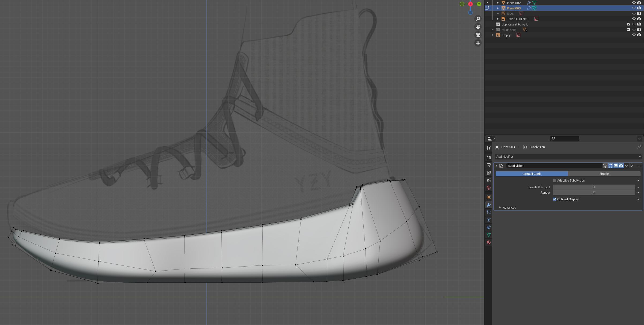Viewport: 644px width, 325px height.
Task: Open the Object Constraints properties tab
Action: point(488,227)
